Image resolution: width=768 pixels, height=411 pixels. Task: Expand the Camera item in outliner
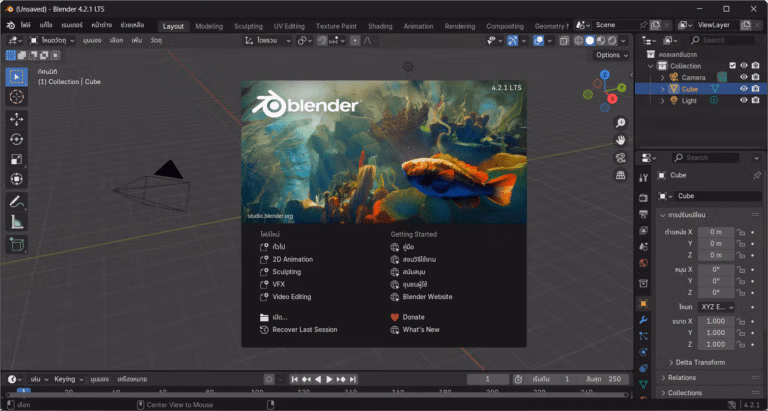click(x=663, y=77)
